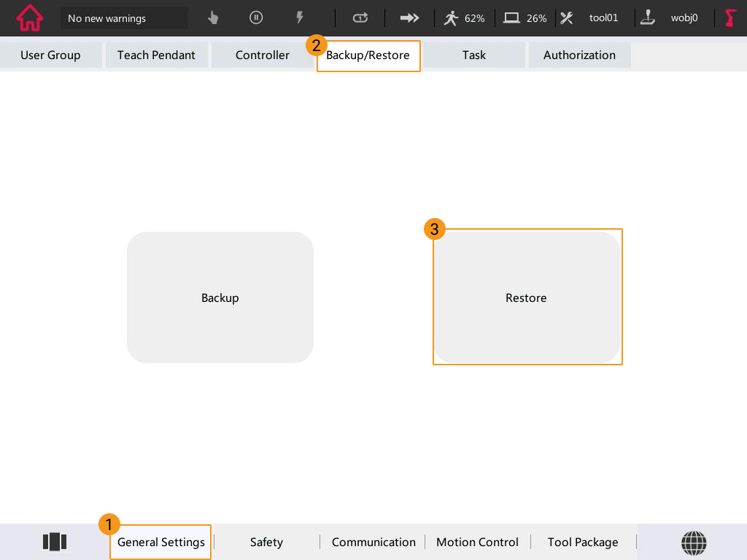Click the red robot arm icon

(x=730, y=18)
